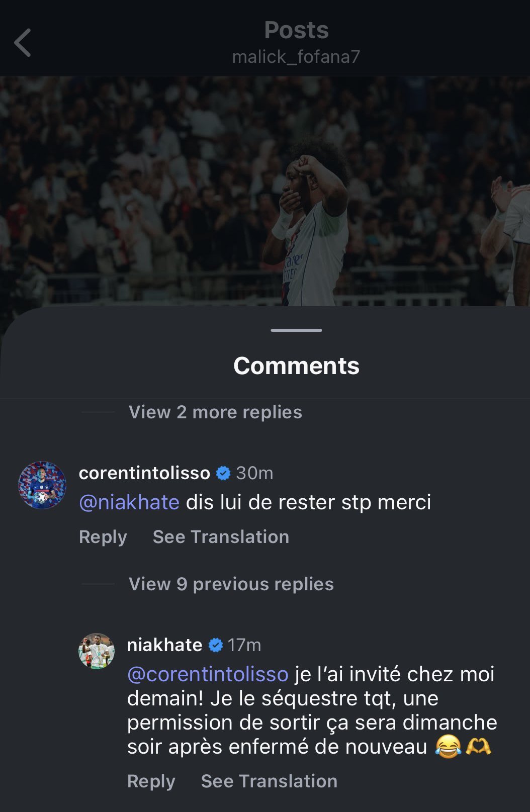
Task: Reply to corentintolisso's comment
Action: [103, 537]
